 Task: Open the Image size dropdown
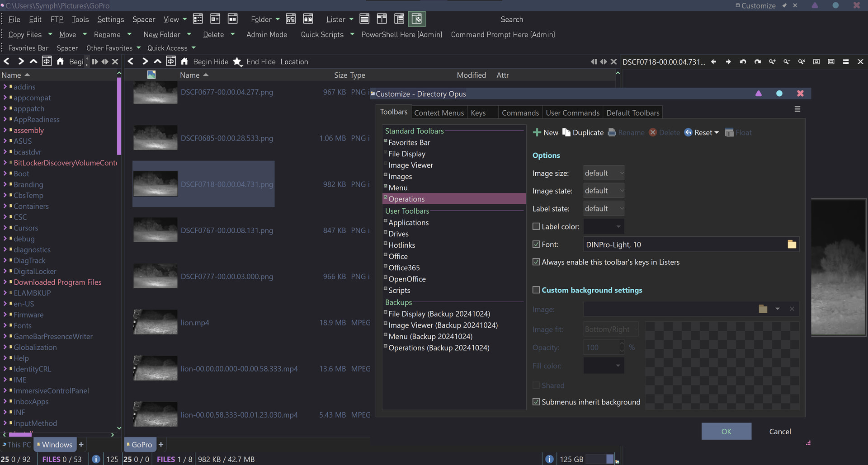pyautogui.click(x=604, y=173)
